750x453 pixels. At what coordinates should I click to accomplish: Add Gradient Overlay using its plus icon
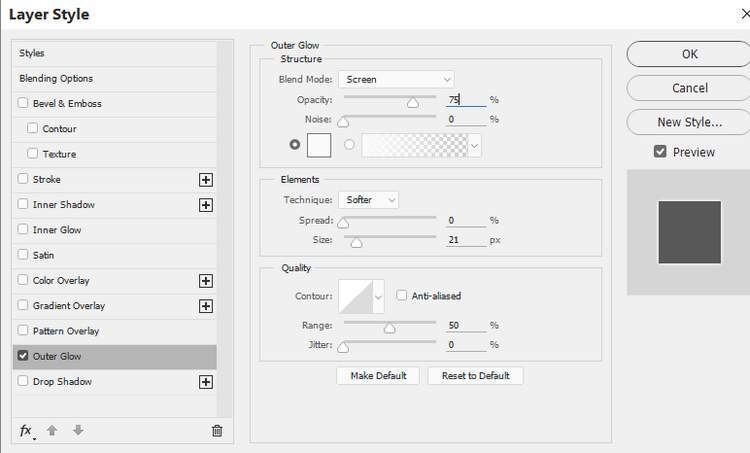point(206,306)
